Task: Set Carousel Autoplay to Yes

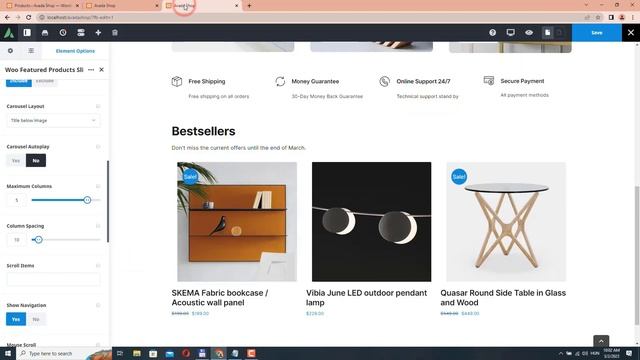Action: (16, 160)
